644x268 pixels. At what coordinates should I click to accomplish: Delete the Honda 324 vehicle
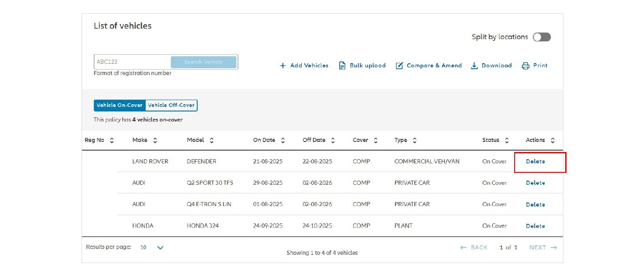[x=535, y=226]
